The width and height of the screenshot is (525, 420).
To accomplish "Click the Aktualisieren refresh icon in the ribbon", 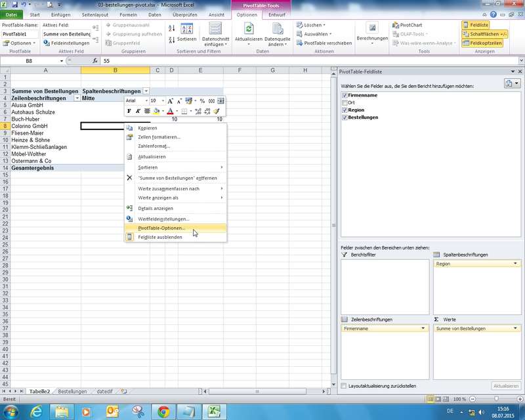I will tap(249, 28).
